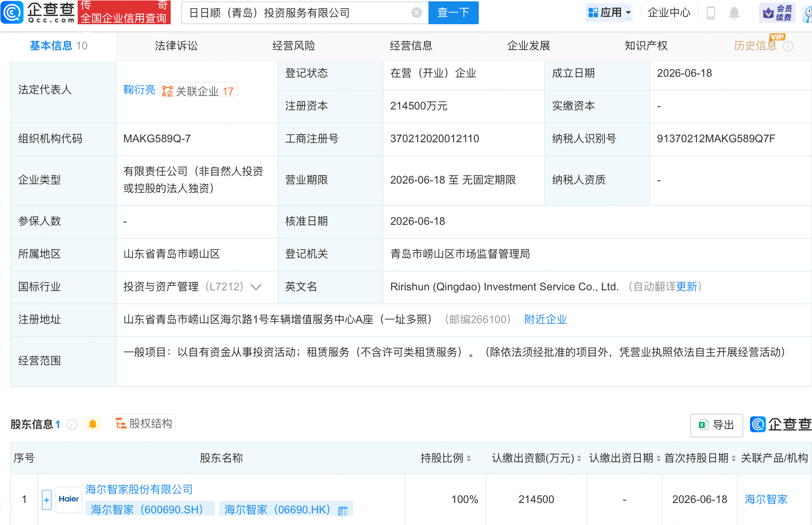Open 海尔智家股份有限公司 shareholder link

(x=139, y=490)
